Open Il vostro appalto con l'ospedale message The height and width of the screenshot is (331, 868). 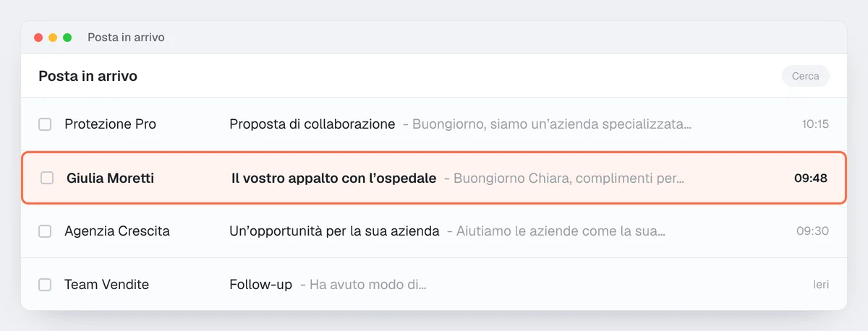333,178
